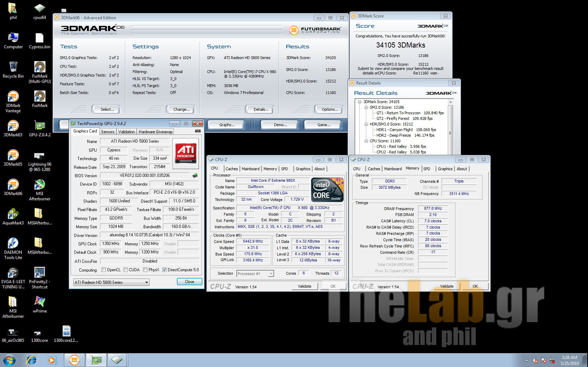This screenshot has width=588, height=367.
Task: Collapse the SM2.0 Score tree node
Action: (x=366, y=108)
